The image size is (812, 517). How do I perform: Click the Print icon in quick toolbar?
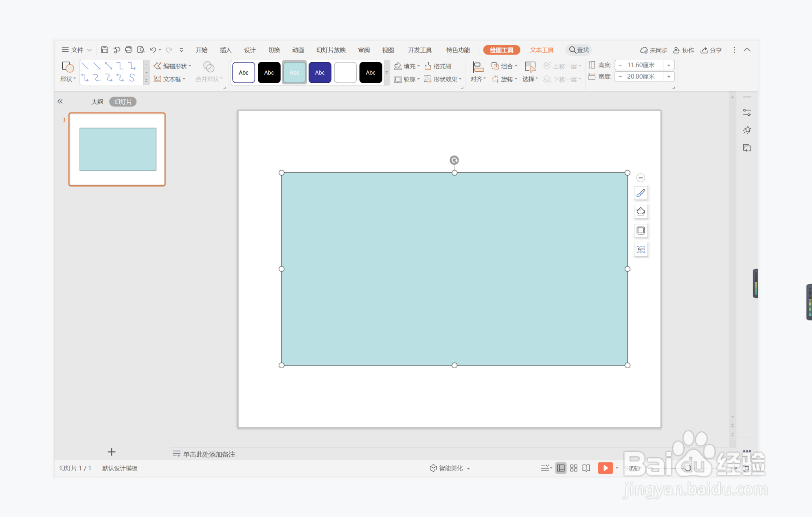pos(129,50)
